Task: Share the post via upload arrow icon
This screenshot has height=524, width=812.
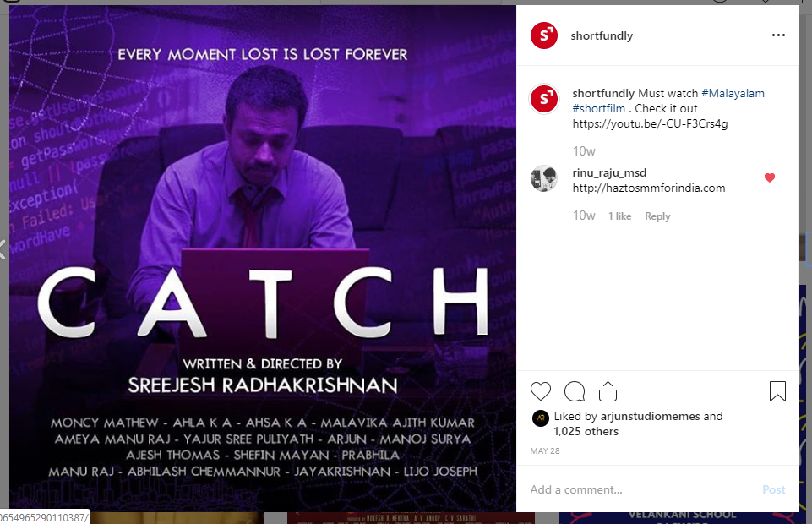Action: 608,391
